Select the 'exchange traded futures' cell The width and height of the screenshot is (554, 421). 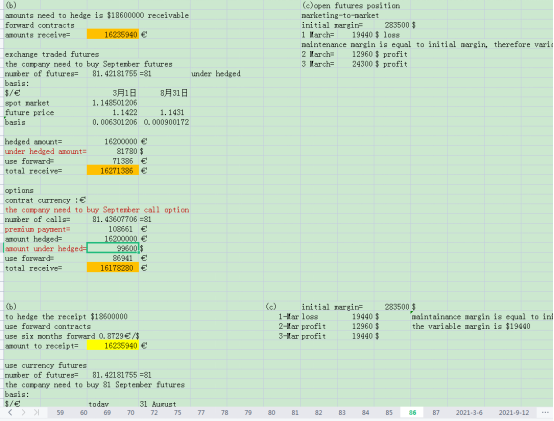click(x=52, y=54)
